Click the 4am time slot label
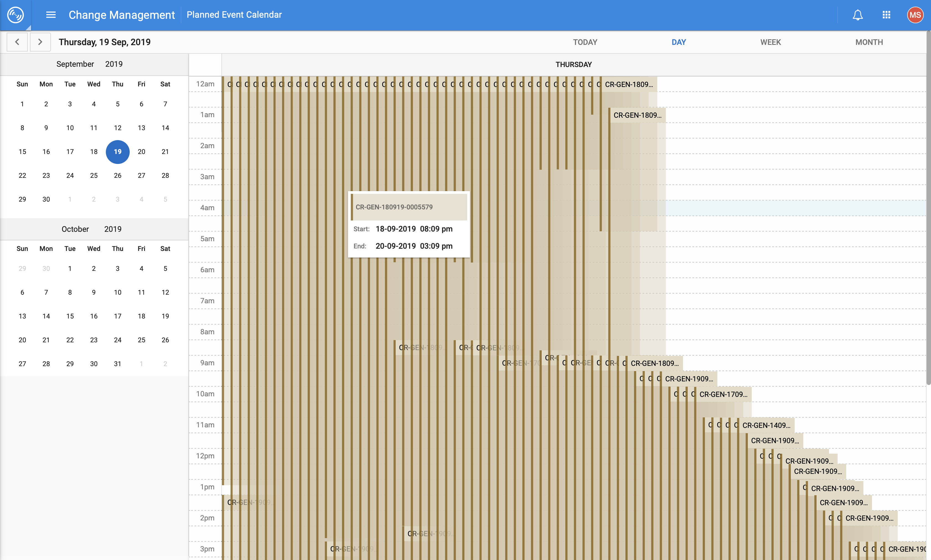 click(207, 207)
